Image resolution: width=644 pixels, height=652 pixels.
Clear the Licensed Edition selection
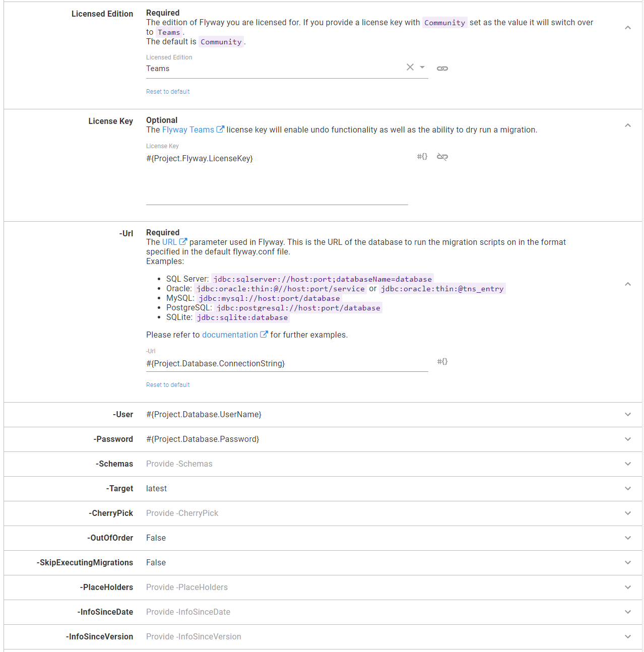click(x=410, y=67)
